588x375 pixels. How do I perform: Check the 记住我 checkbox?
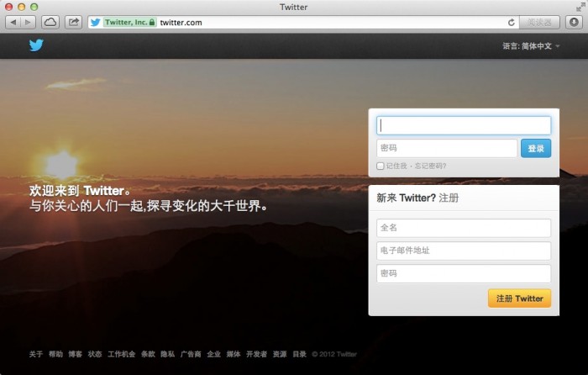[x=381, y=166]
